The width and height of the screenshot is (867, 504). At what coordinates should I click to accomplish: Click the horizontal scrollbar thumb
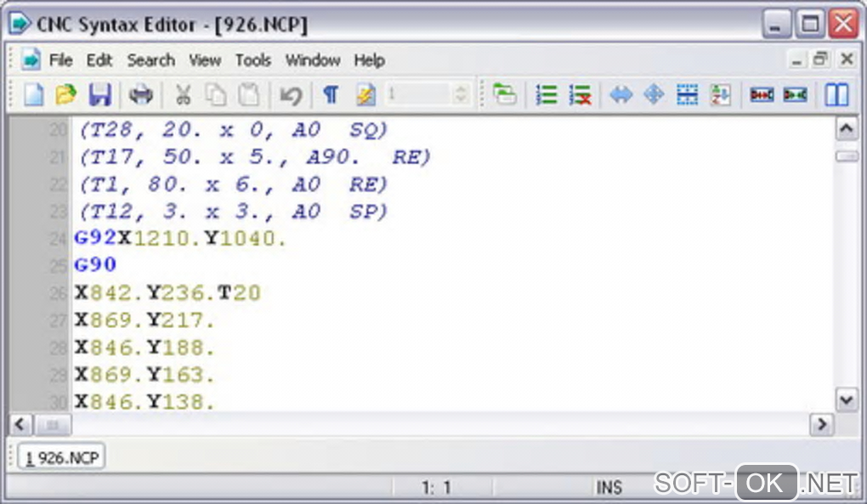coord(53,424)
